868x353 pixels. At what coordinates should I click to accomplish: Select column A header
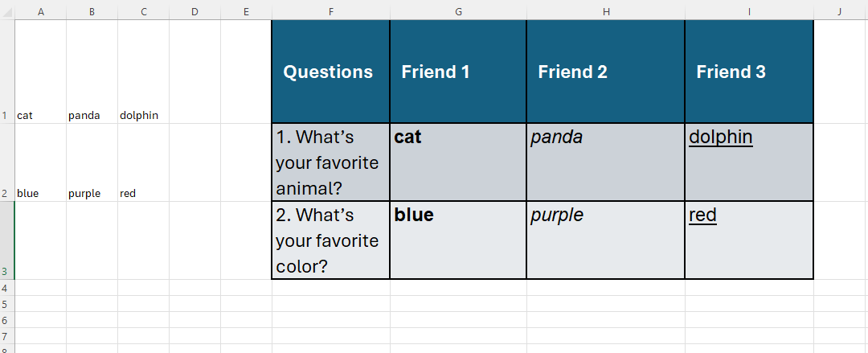point(40,11)
